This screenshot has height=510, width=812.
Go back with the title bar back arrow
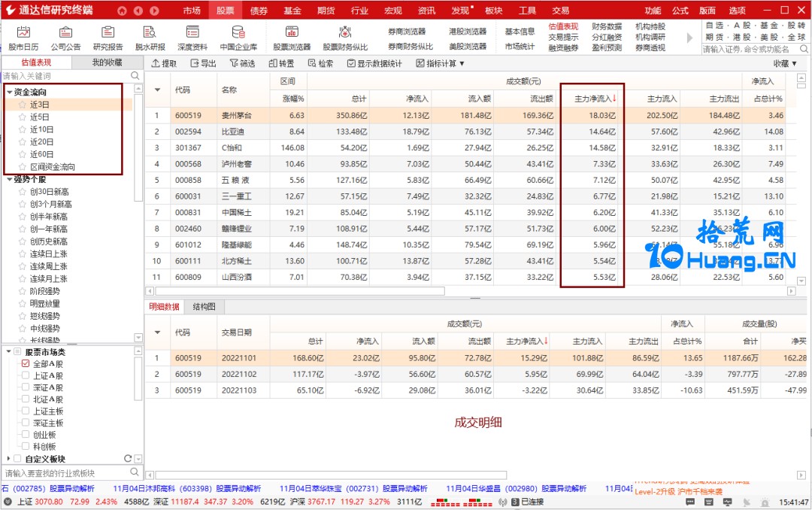(138, 11)
